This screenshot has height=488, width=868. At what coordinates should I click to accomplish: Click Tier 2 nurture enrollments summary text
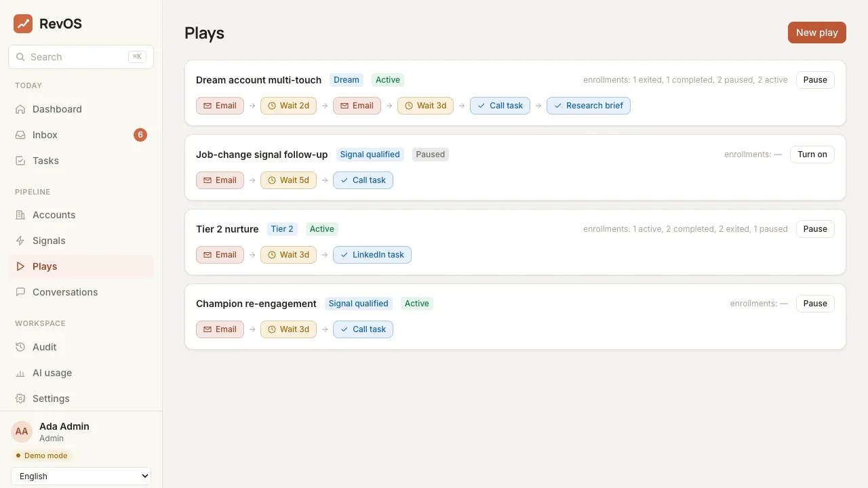686,229
